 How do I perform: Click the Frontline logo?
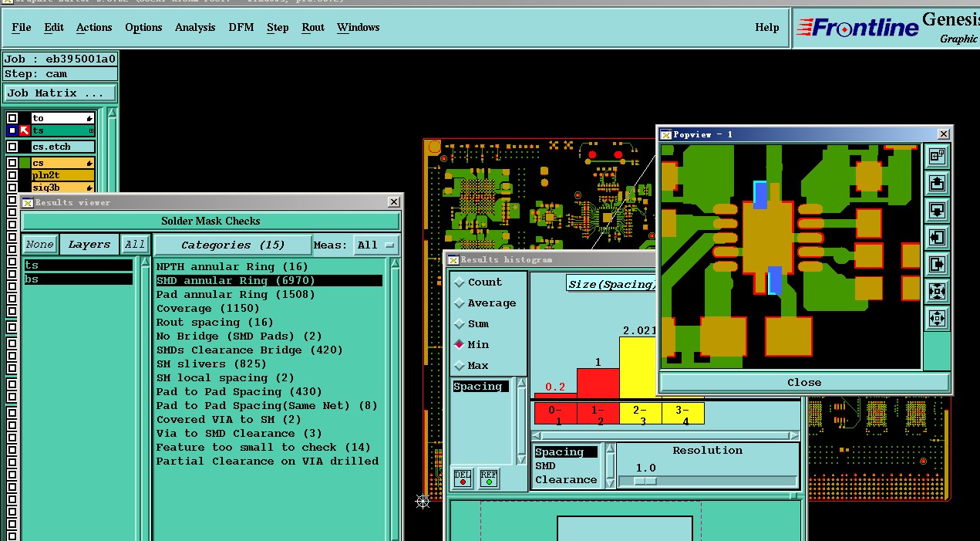click(857, 28)
